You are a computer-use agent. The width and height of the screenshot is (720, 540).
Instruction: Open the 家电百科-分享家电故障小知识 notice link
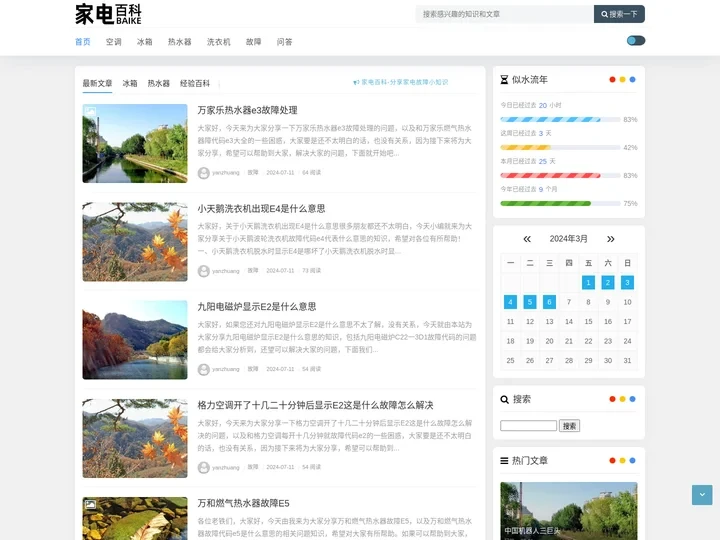click(405, 82)
